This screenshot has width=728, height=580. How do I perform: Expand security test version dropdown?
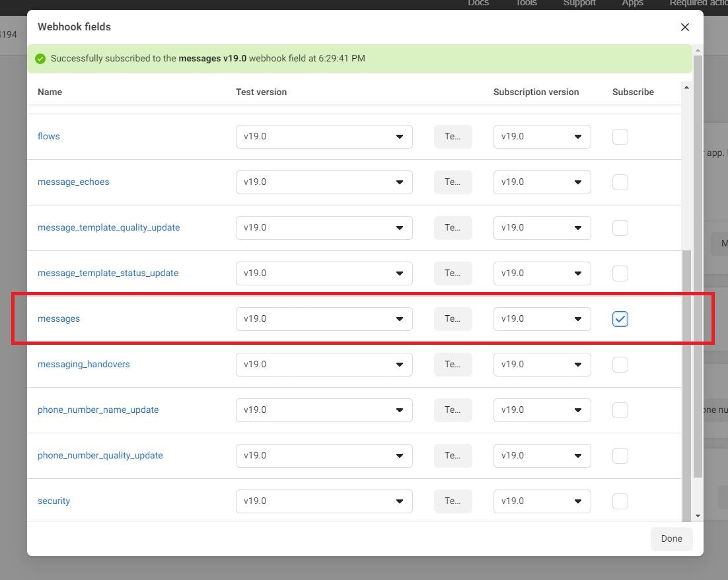[x=324, y=501]
